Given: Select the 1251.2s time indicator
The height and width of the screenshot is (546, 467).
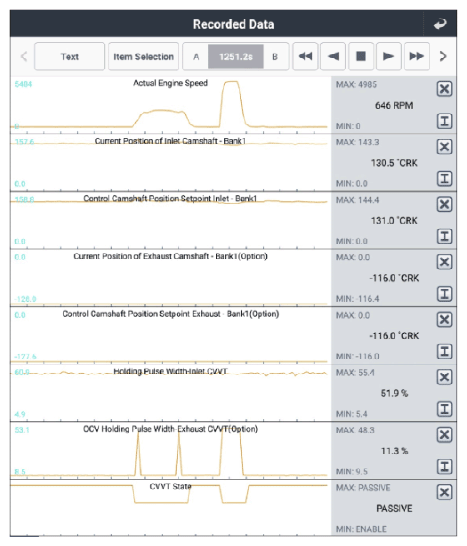Looking at the screenshot, I should pos(236,56).
